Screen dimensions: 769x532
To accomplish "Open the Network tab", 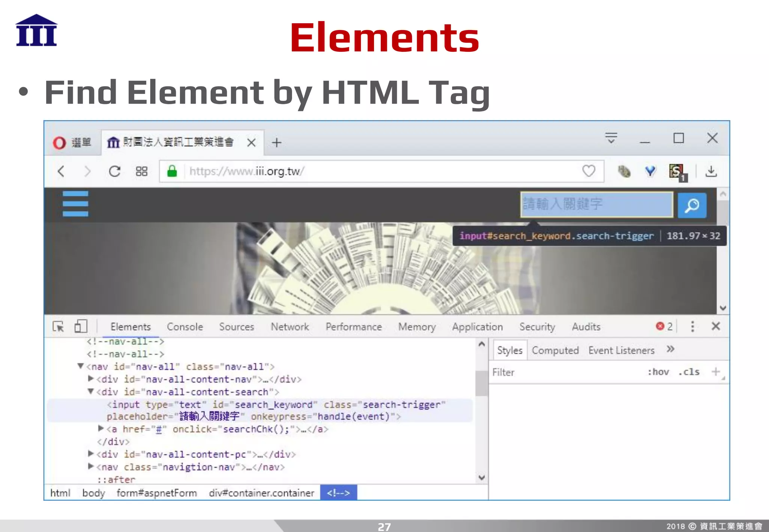I will pyautogui.click(x=290, y=327).
